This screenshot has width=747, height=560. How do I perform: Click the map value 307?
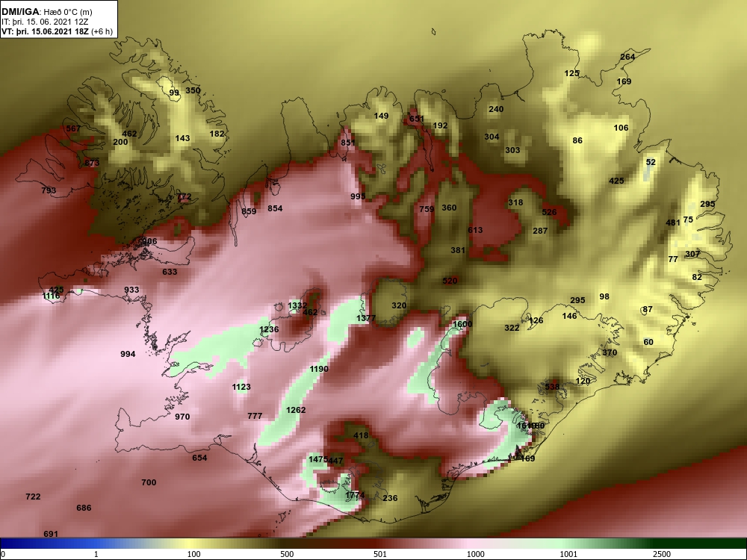pos(692,254)
